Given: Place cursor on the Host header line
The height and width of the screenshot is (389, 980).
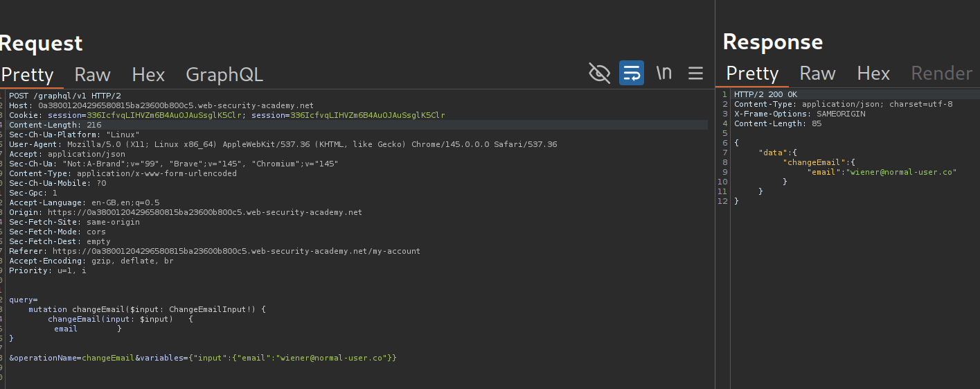Looking at the screenshot, I should point(161,105).
